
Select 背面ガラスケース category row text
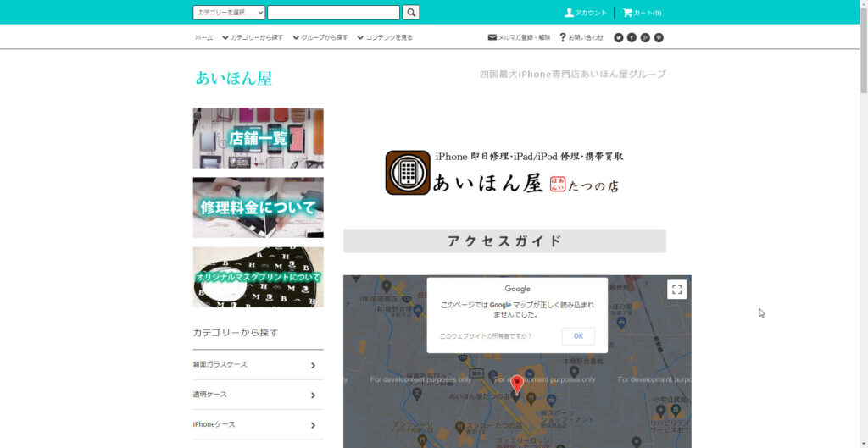pos(220,365)
